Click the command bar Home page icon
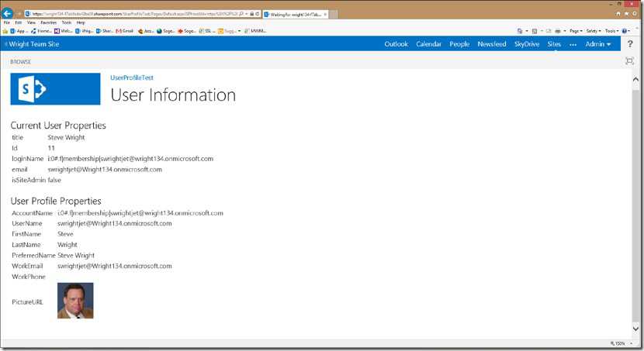 520,31
